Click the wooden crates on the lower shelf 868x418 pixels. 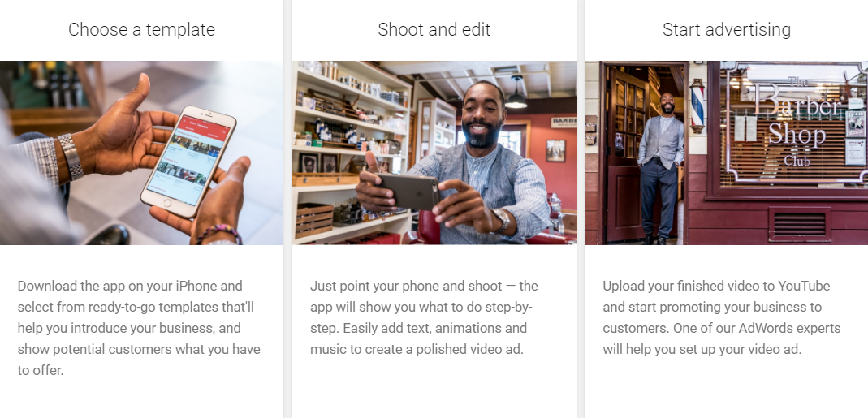[x=314, y=220]
